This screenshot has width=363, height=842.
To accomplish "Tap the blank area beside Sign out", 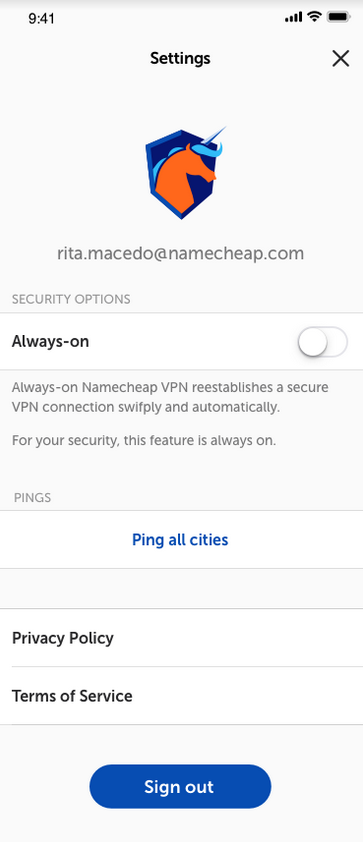I will point(317,787).
